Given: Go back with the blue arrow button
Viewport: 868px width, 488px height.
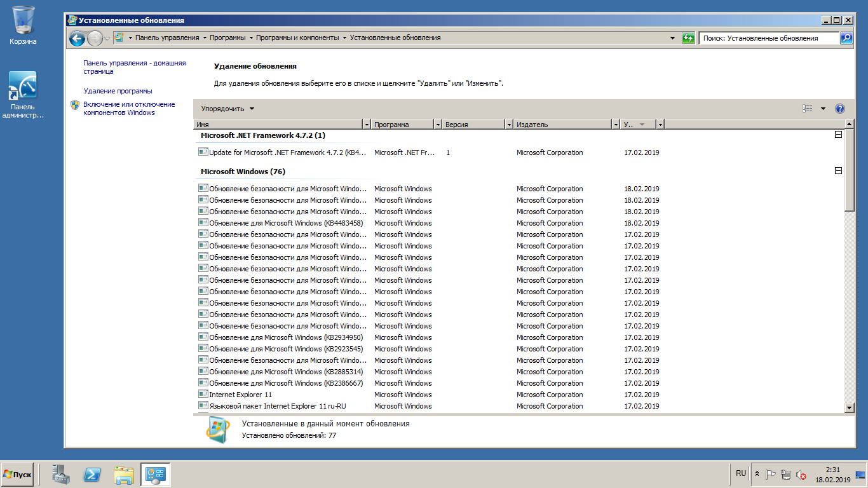Looking at the screenshot, I should coord(77,39).
